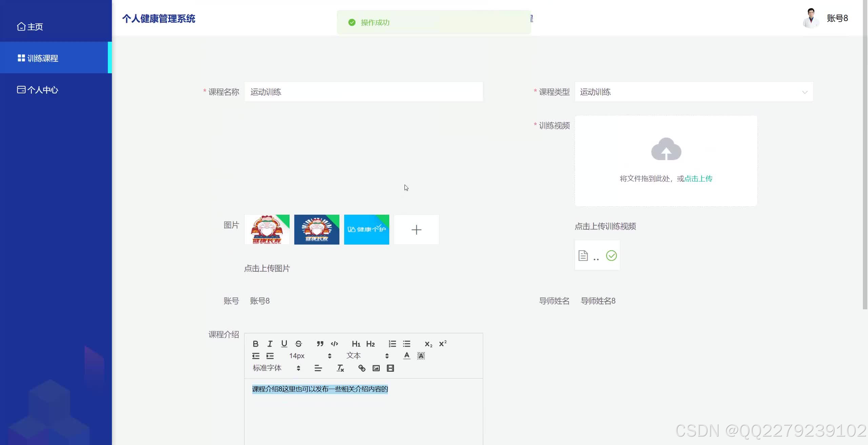Toggle italic formatting in editor
Image resolution: width=868 pixels, height=445 pixels.
tap(270, 344)
